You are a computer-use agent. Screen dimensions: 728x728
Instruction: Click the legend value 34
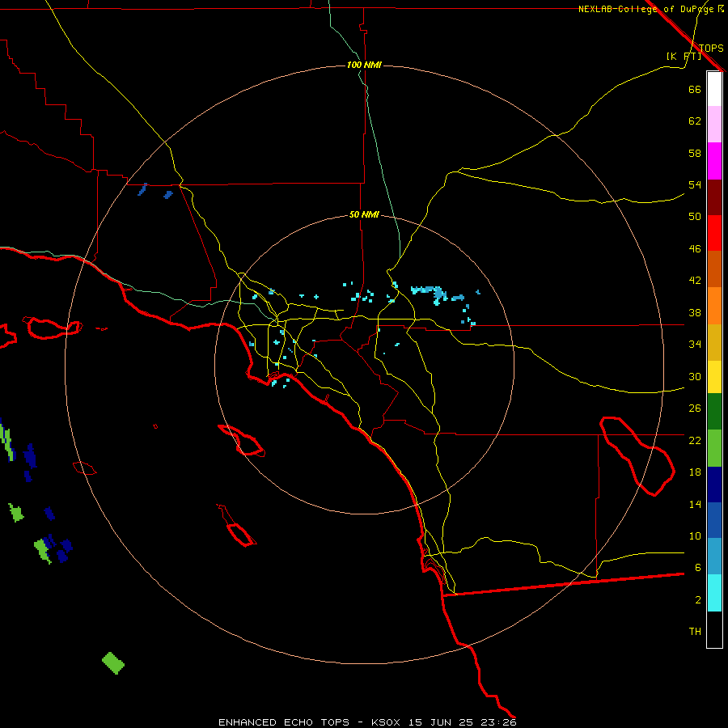click(695, 344)
